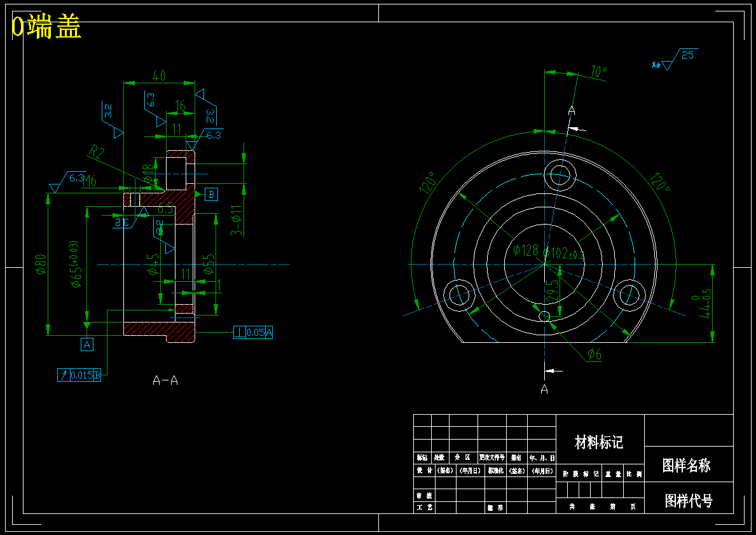
Task: Select the Φ65(+0.03) diameter dimension
Action: pos(76,264)
